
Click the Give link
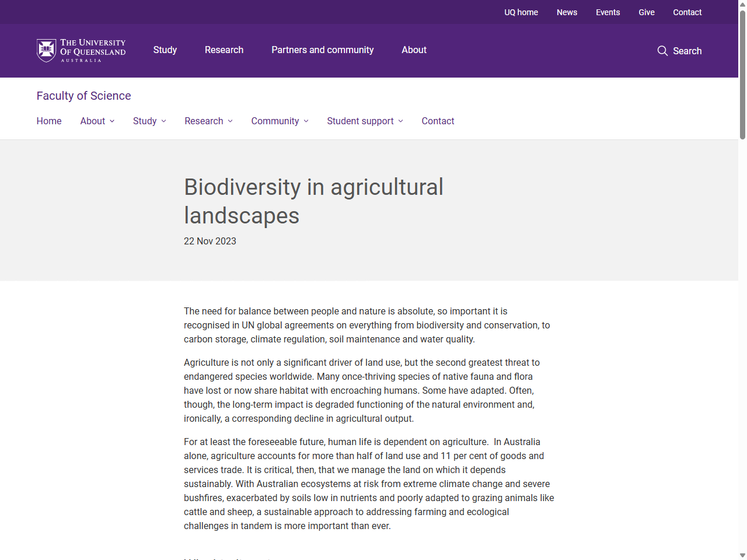(x=647, y=12)
